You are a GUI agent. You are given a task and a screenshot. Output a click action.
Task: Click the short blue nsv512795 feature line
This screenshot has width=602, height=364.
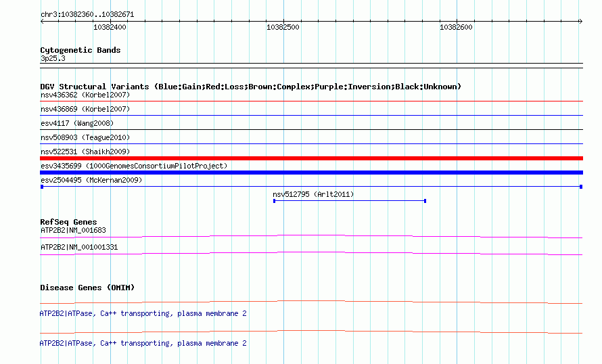[x=350, y=201]
